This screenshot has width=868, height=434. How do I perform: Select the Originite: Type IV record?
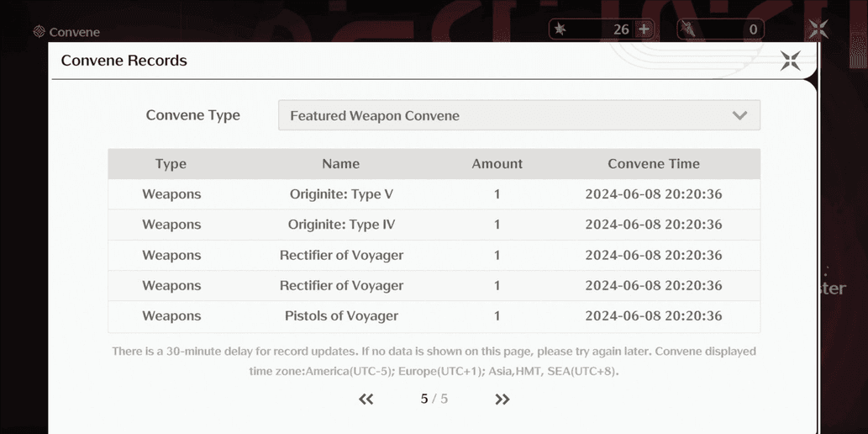[341, 225]
